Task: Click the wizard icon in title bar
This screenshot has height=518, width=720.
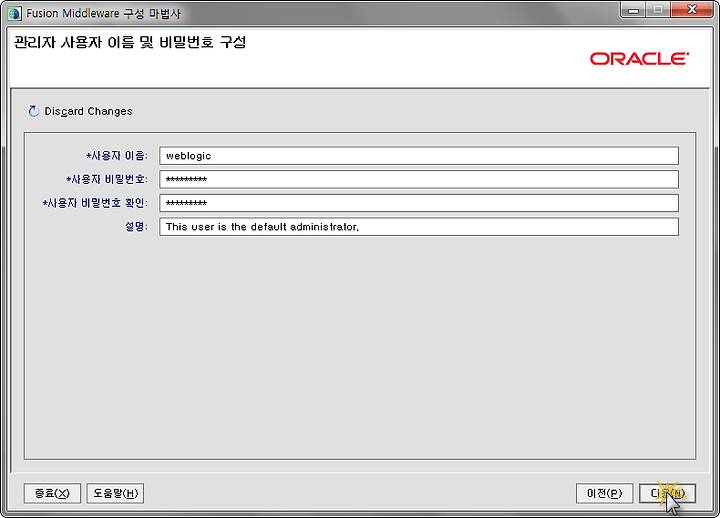Action: click(14, 13)
